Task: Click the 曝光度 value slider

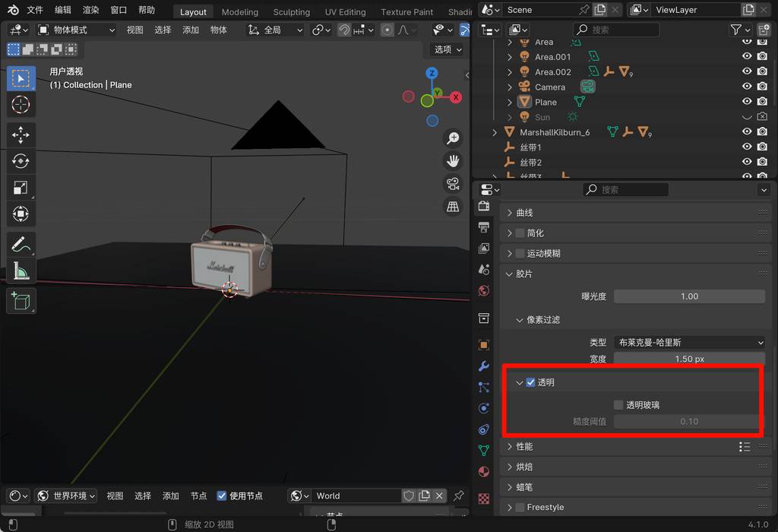Action: click(x=689, y=296)
